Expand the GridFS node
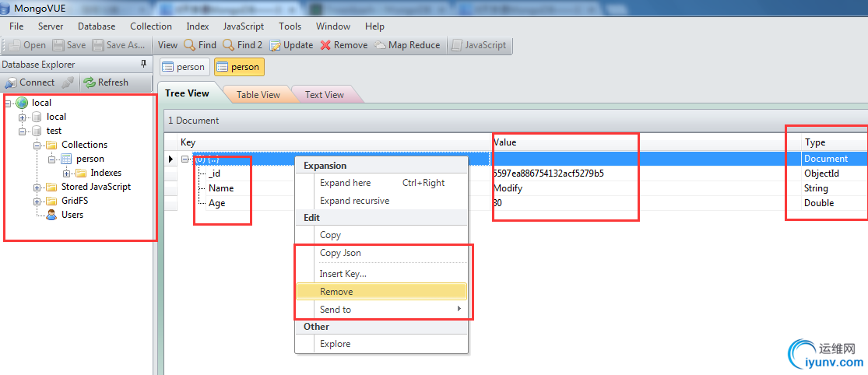The height and width of the screenshot is (375, 868). click(37, 202)
